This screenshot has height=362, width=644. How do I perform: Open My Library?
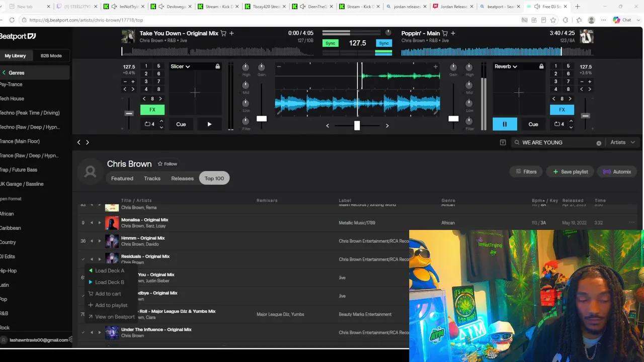click(15, 56)
